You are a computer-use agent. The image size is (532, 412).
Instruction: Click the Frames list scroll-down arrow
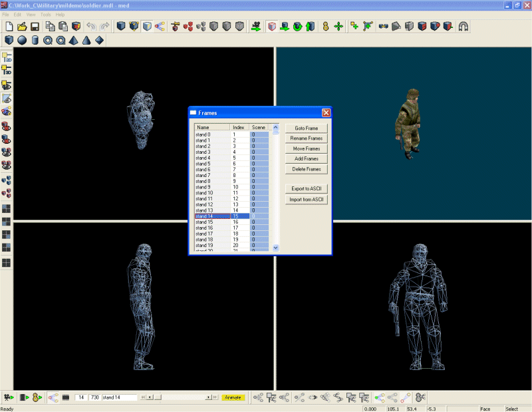coord(275,248)
